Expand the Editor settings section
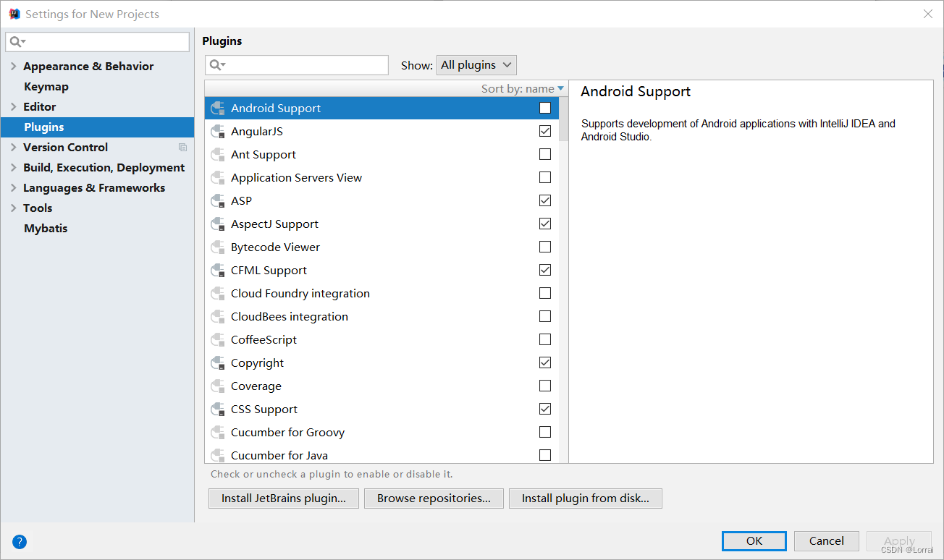This screenshot has height=560, width=944. pos(13,107)
